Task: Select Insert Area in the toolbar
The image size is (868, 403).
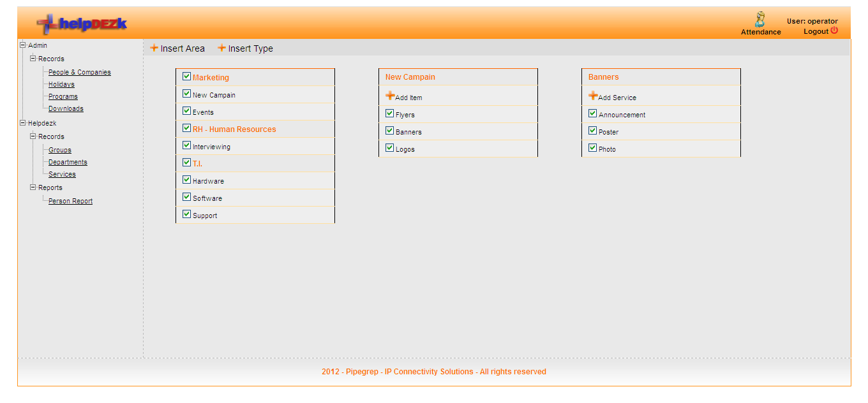Action: pyautogui.click(x=183, y=48)
